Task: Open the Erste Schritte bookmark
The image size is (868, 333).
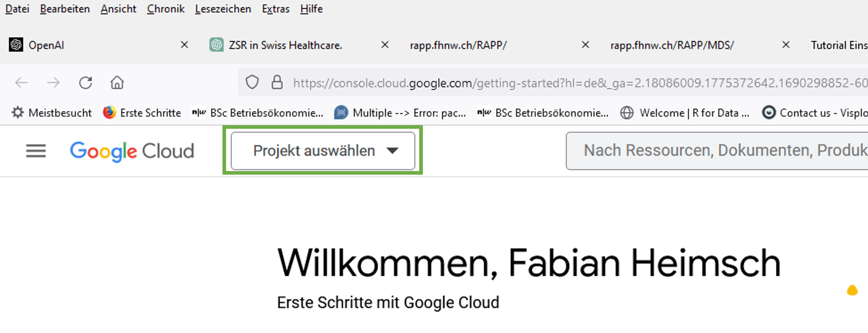Action: click(142, 113)
